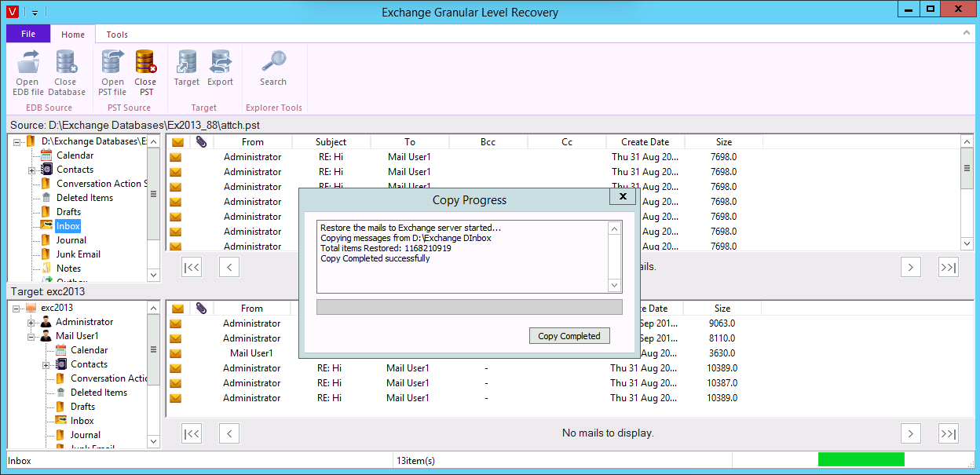Collapse the source PST root tree node
The width and height of the screenshot is (980, 475).
coord(17,142)
